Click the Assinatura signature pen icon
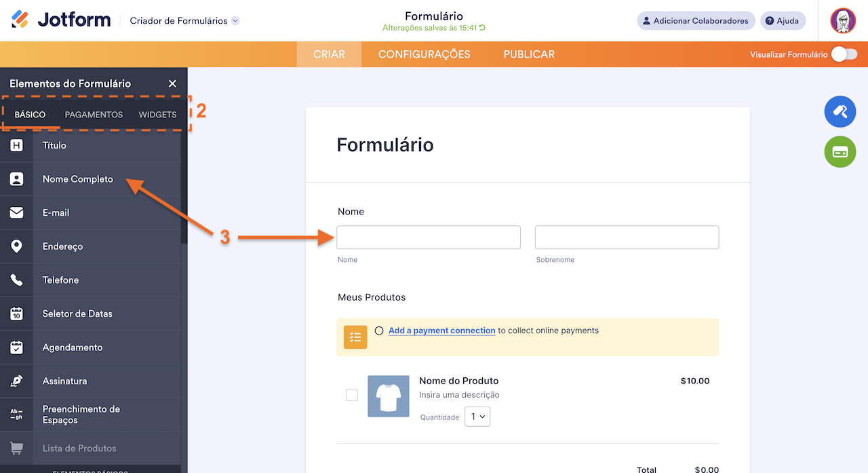Screen dimensions: 868x473 click(x=16, y=381)
